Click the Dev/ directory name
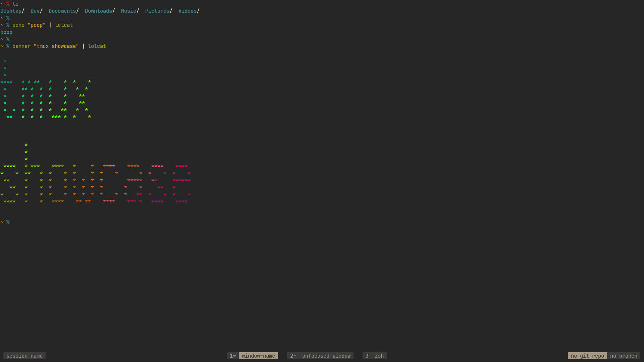Image resolution: width=644 pixels, height=362 pixels. (37, 11)
